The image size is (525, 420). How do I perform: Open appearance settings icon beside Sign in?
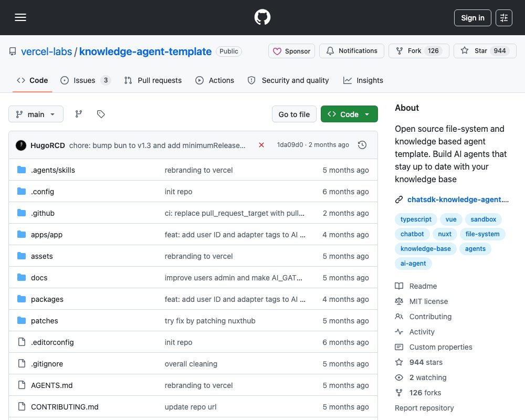(503, 18)
